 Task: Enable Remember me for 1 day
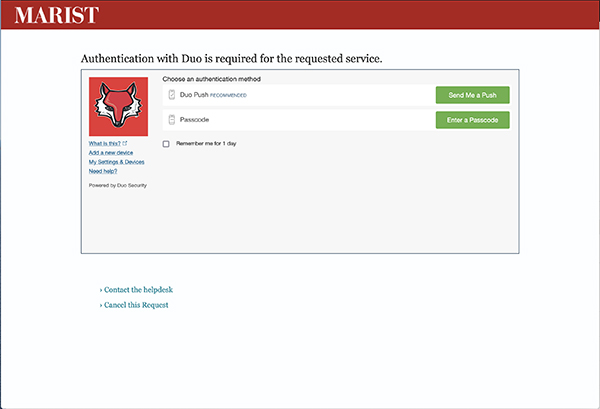coord(166,144)
